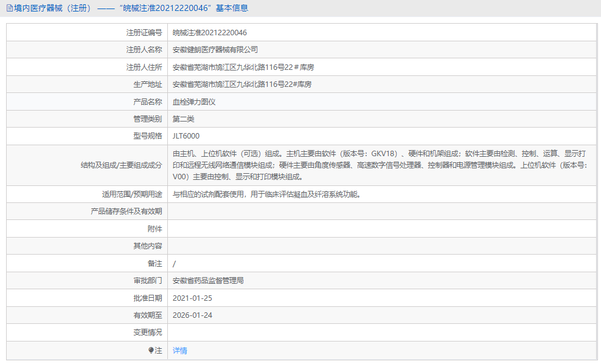Screen dimensions: 601x364
Task: Select registration number 皖械注准20212220046 in the table
Action: (x=210, y=33)
